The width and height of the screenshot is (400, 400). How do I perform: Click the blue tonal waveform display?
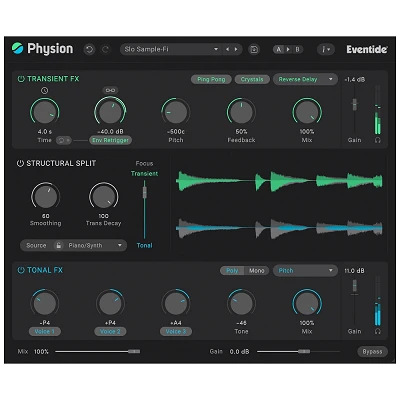click(x=279, y=228)
